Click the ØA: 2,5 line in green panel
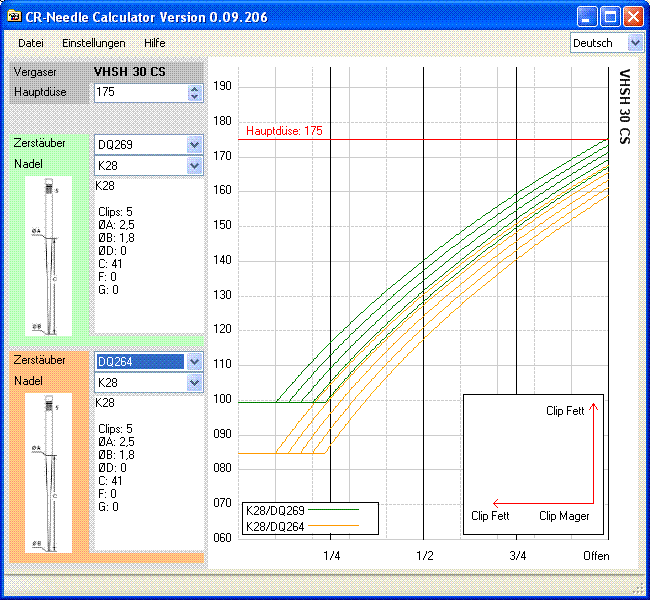Screen dimensions: 650x600 pos(116,225)
